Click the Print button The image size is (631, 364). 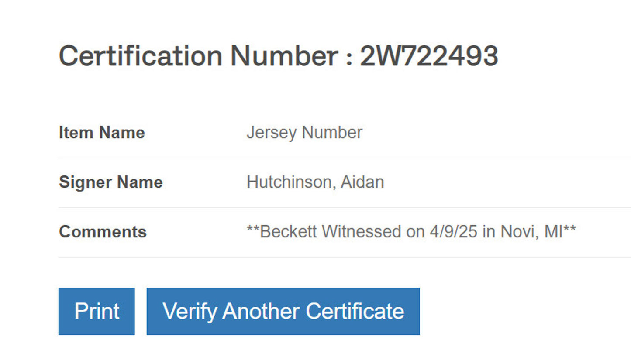click(96, 311)
